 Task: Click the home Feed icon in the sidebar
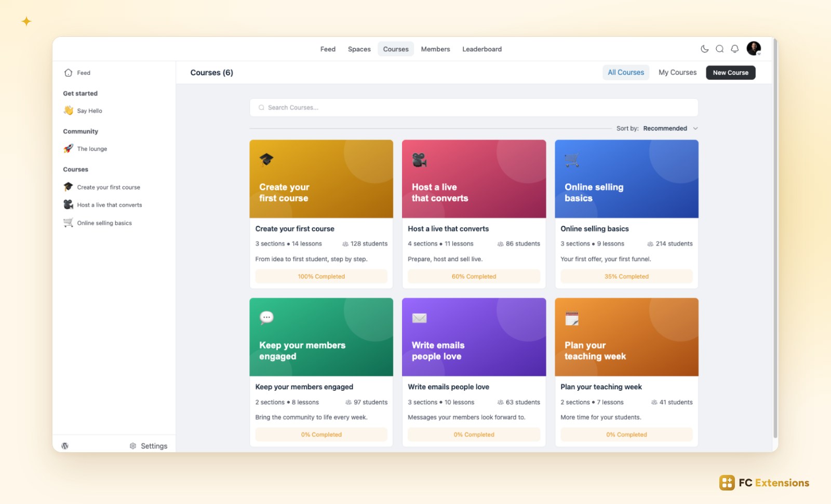pos(68,73)
